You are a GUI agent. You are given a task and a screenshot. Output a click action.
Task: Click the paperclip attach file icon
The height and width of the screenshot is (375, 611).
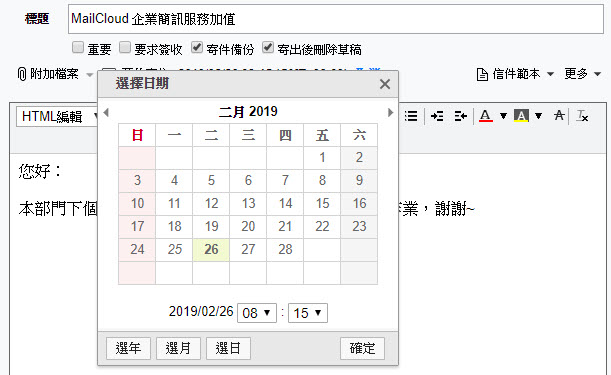[22, 74]
